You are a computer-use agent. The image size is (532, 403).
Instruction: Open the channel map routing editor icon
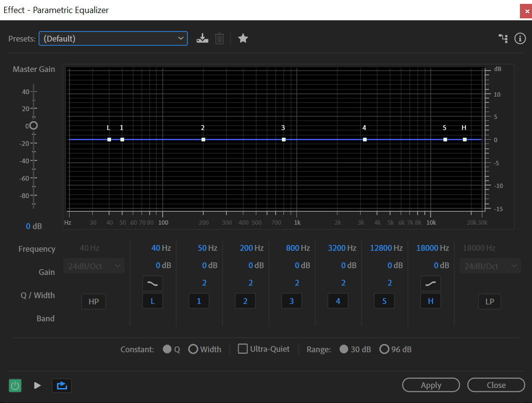pyautogui.click(x=503, y=38)
